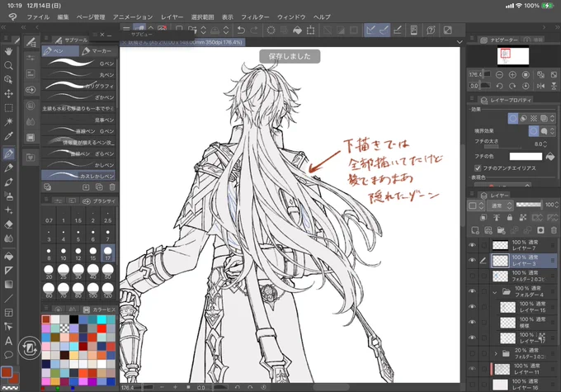This screenshot has height=392, width=561.
Task: Click the Undo arrow in command bar
Action: [x=241, y=30]
